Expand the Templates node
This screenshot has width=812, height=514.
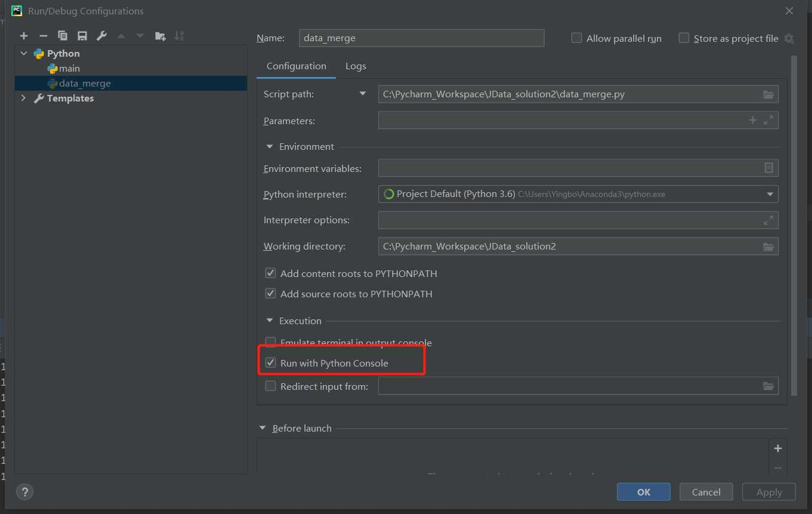(24, 98)
